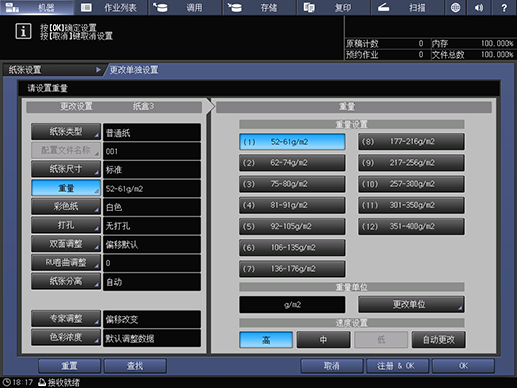Open the 机器 (Machine) tab
Viewport: 517px width, 388px height.
37,7
